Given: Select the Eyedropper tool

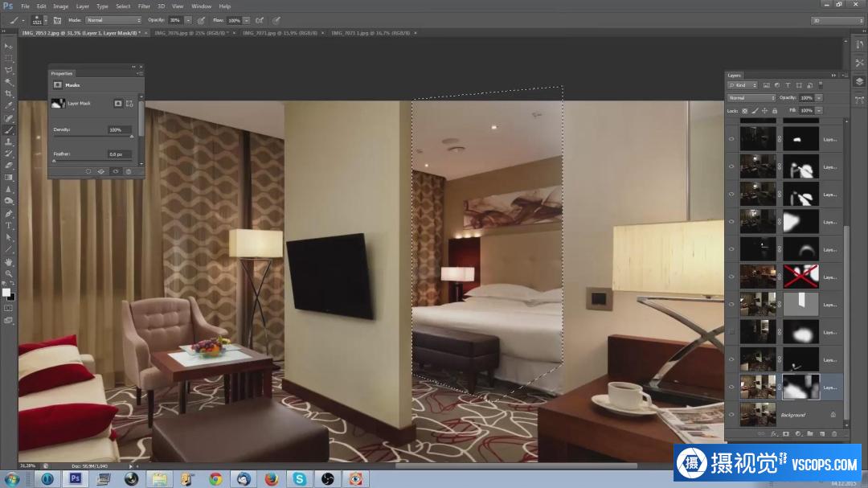Looking at the screenshot, I should (8, 106).
